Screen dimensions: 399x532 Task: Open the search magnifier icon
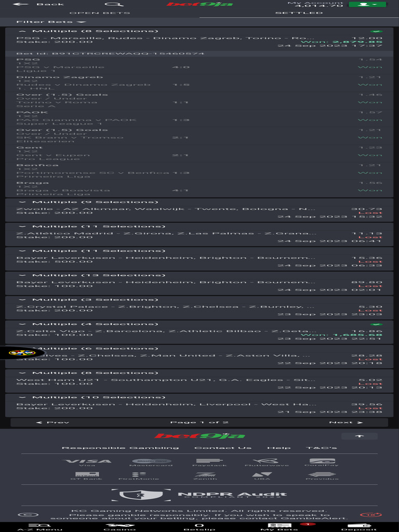[114, 4]
